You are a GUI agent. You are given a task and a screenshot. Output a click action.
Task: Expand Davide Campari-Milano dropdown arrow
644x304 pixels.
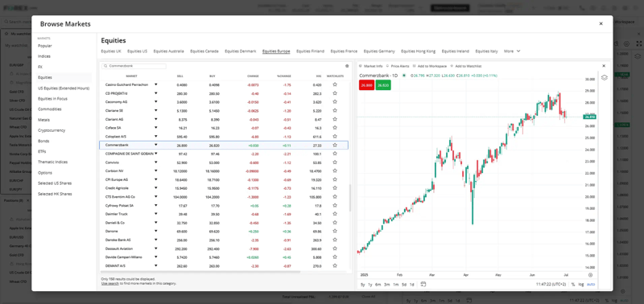point(155,257)
